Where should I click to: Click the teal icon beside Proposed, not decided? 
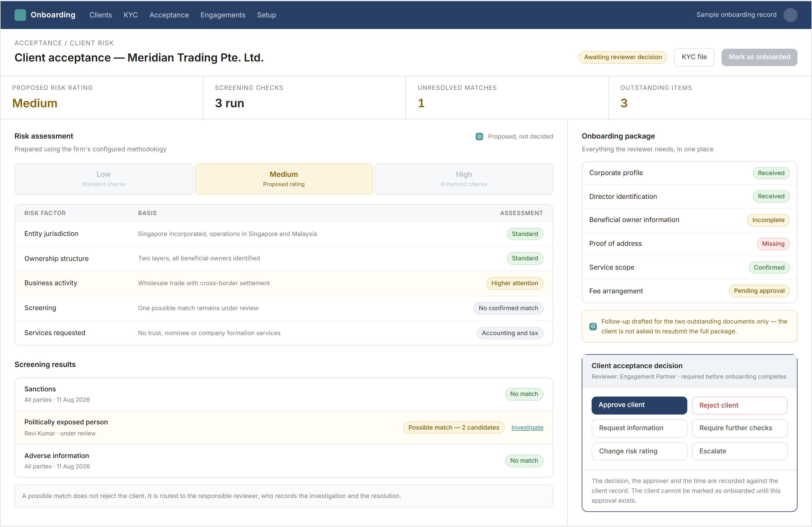(x=479, y=137)
